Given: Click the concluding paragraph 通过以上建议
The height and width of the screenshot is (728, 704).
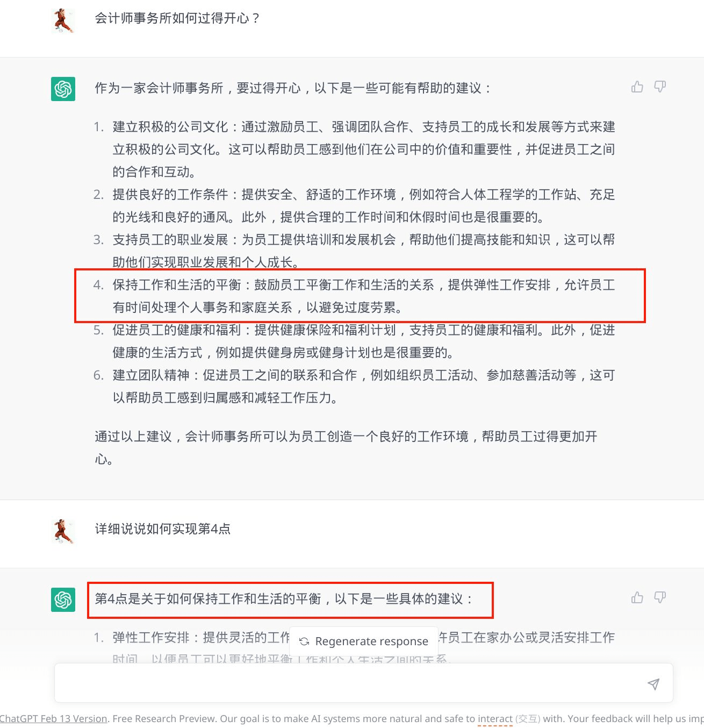Looking at the screenshot, I should (x=346, y=447).
